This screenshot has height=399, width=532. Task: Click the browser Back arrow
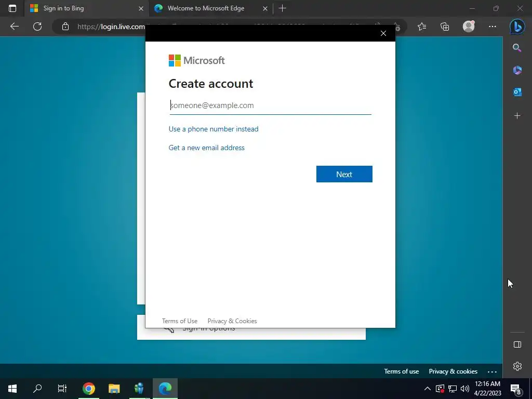pos(14,26)
